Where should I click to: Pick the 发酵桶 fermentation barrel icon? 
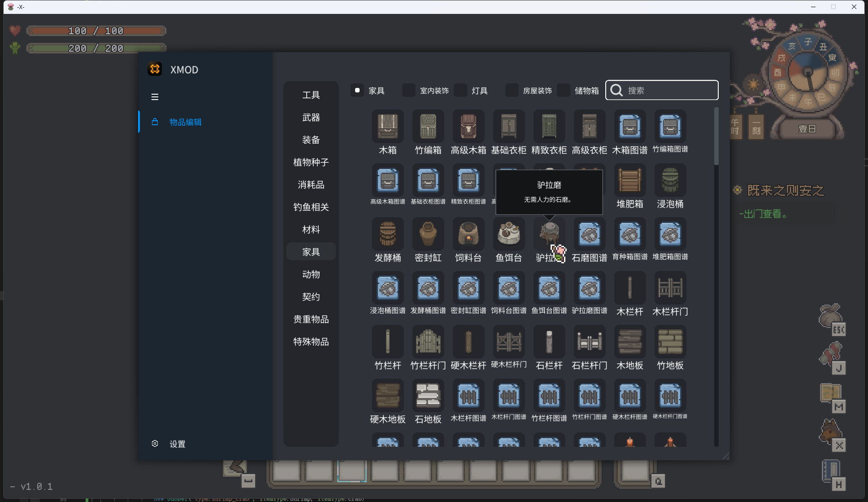pyautogui.click(x=387, y=234)
